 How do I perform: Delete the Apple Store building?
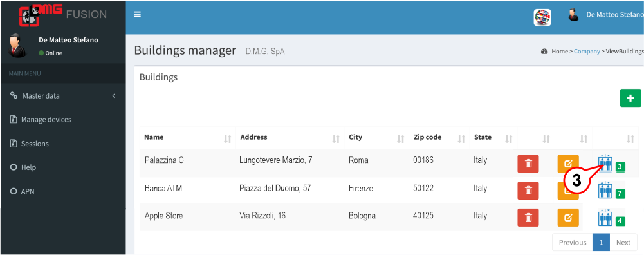528,218
